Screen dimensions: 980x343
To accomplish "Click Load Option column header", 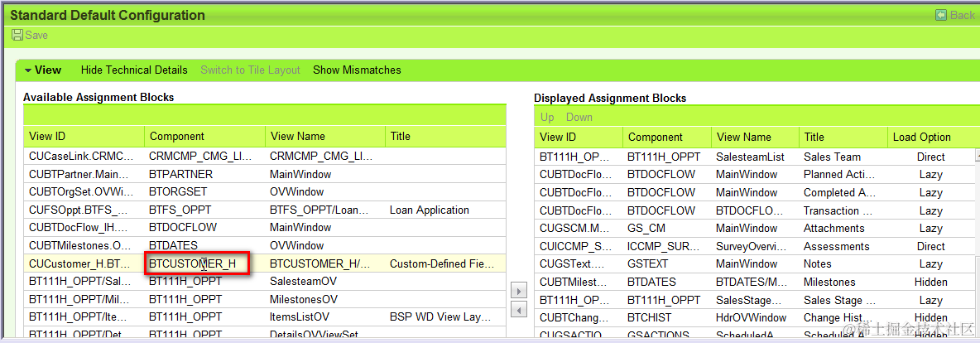I will tap(930, 137).
